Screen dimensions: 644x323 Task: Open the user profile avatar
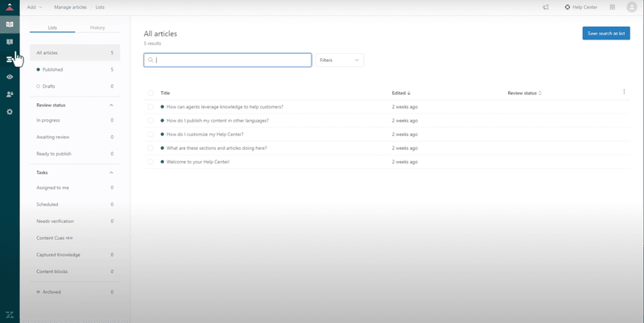[x=631, y=7]
